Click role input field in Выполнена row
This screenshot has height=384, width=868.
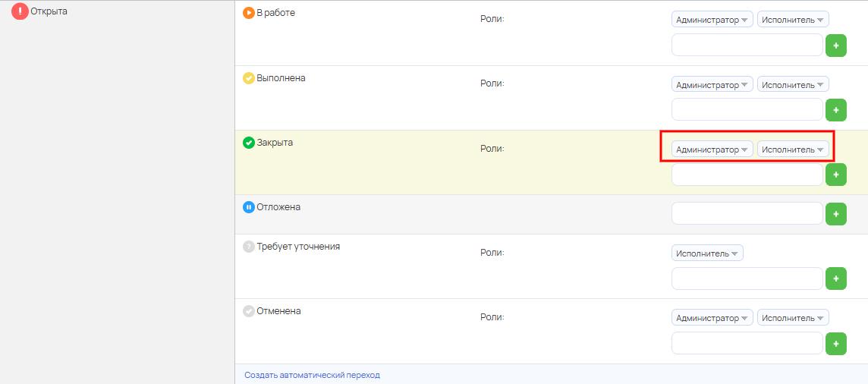(747, 110)
